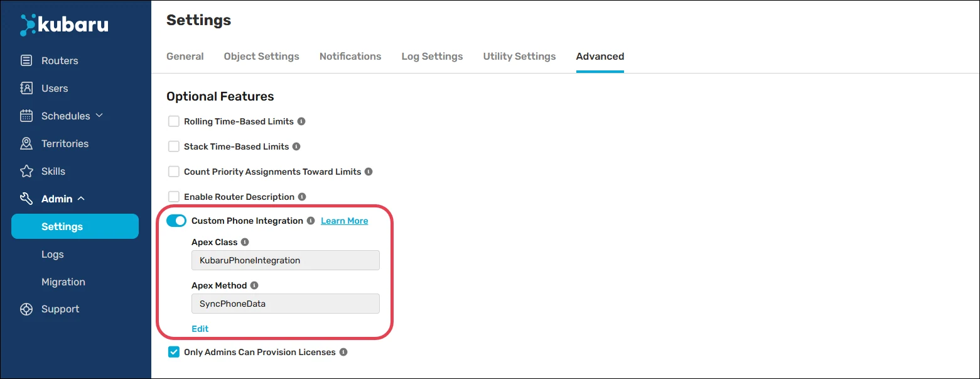Image resolution: width=980 pixels, height=379 pixels.
Task: Turn off Custom Phone Integration toggle
Action: click(176, 221)
